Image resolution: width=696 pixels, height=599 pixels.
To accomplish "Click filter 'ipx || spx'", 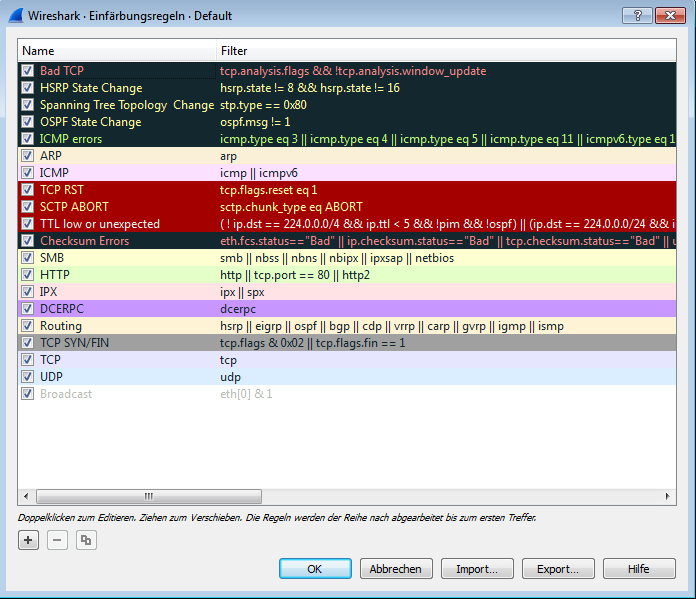I will 242,292.
